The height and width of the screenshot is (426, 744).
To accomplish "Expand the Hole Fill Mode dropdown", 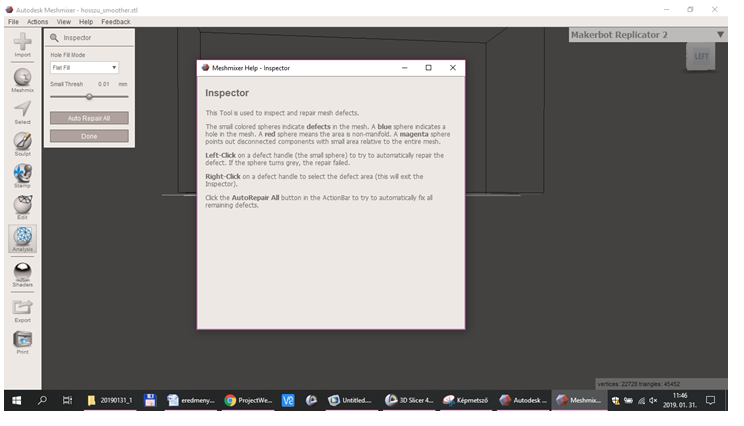I will [84, 68].
